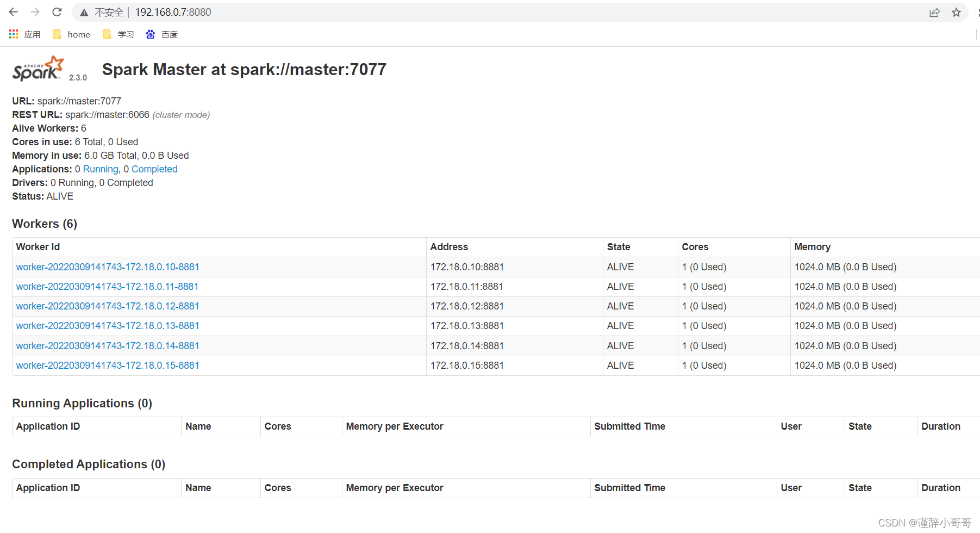Open worker 172.18.0.13-8881 link
Image resolution: width=980 pixels, height=533 pixels.
[x=108, y=326]
